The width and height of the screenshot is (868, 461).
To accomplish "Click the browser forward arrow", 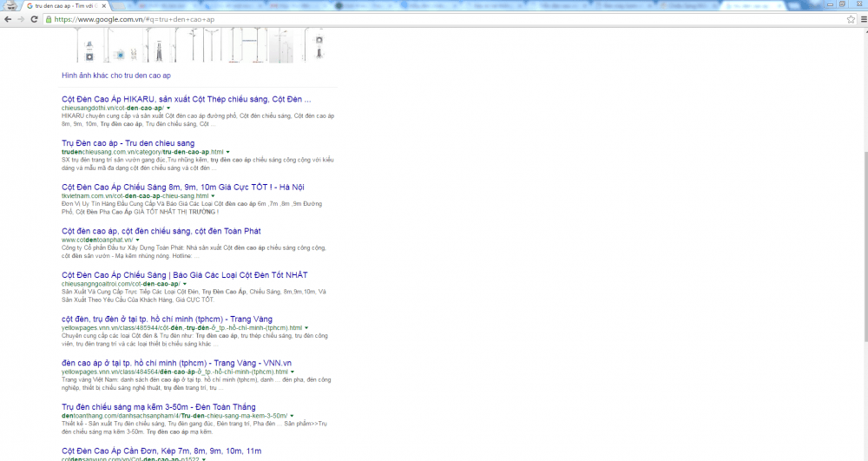I will pyautogui.click(x=21, y=19).
